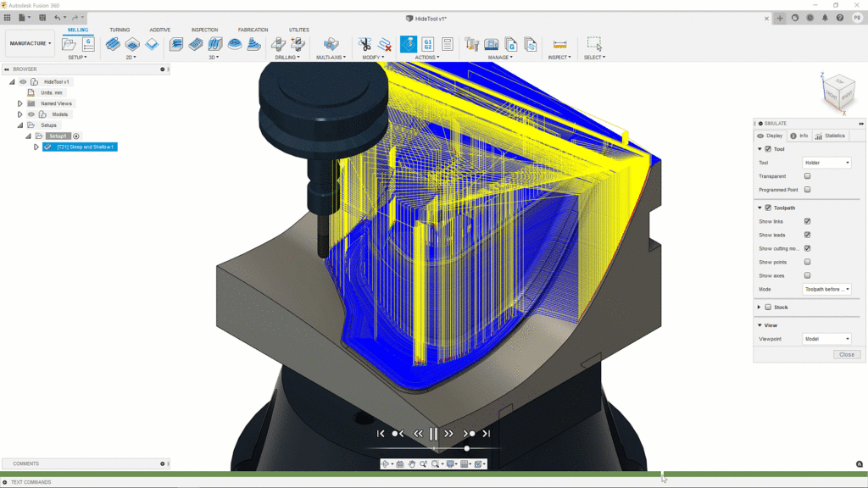The width and height of the screenshot is (868, 488).
Task: Enable the Stock checkbox
Action: pos(768,307)
